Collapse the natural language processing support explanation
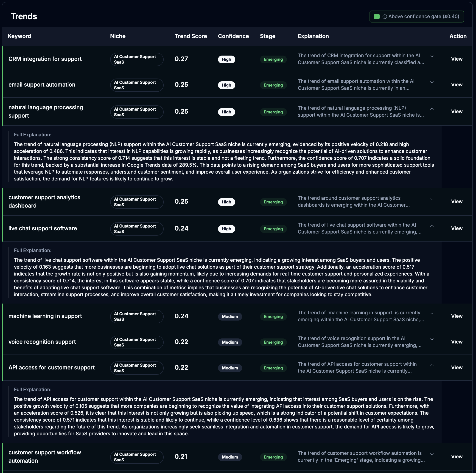 click(432, 109)
